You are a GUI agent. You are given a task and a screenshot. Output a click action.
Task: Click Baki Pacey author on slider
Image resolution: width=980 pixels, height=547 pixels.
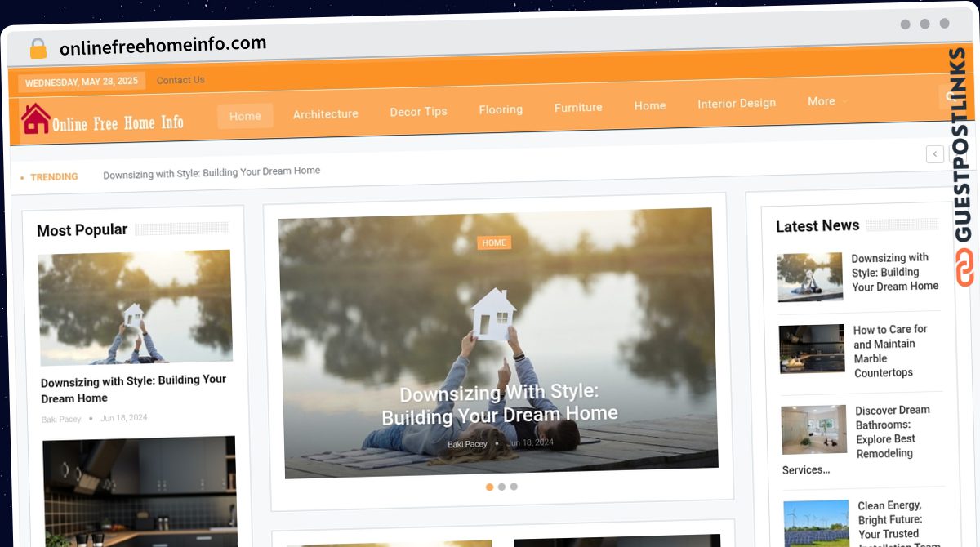tap(467, 444)
